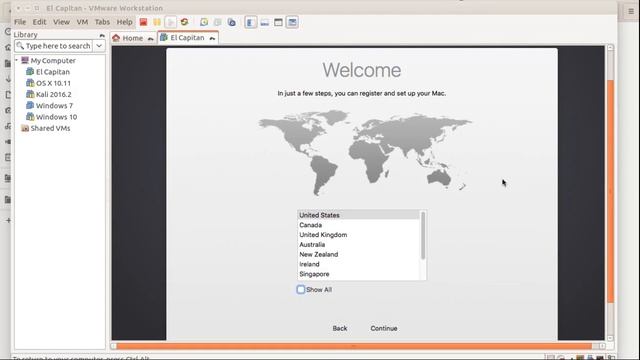Click the thumbnail bar toolbar icon
The image size is (640, 360).
(264, 22)
